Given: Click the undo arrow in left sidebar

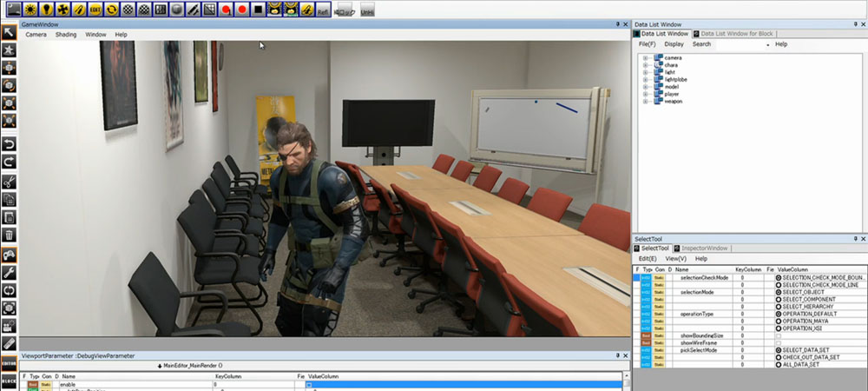Looking at the screenshot, I should pyautogui.click(x=10, y=143).
